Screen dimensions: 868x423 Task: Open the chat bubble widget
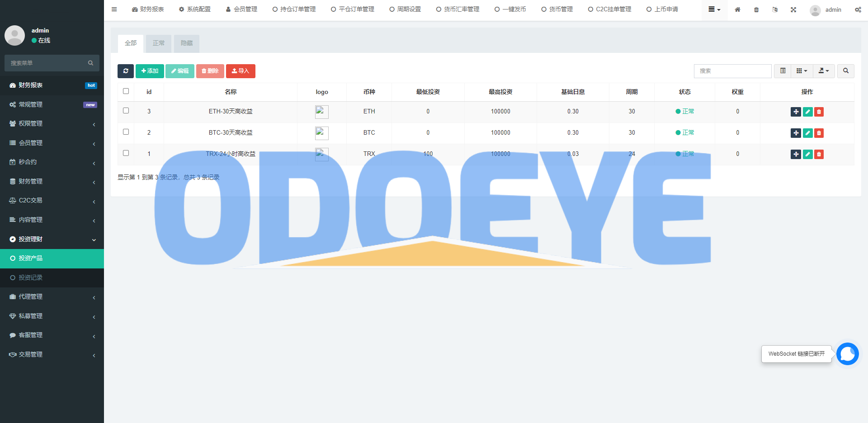pos(847,354)
